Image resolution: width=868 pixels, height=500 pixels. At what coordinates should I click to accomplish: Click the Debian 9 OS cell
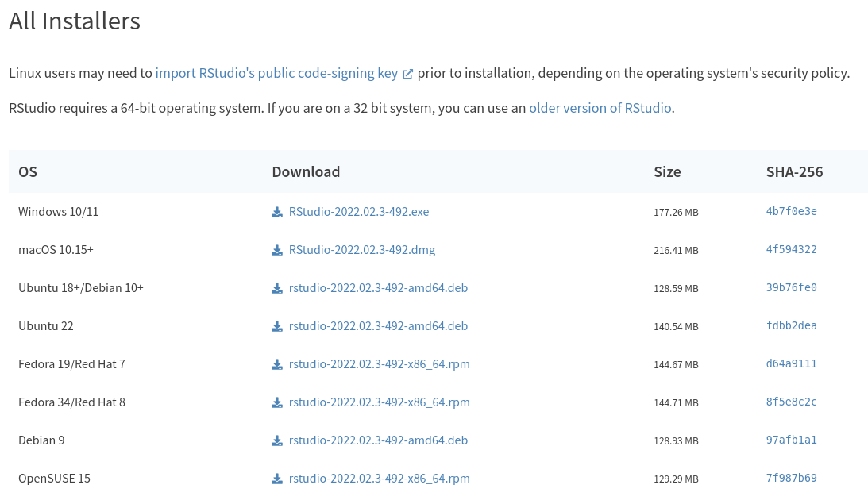click(x=41, y=440)
